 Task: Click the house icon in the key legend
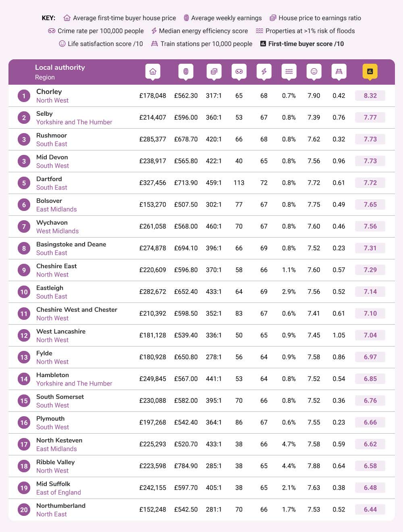[67, 18]
